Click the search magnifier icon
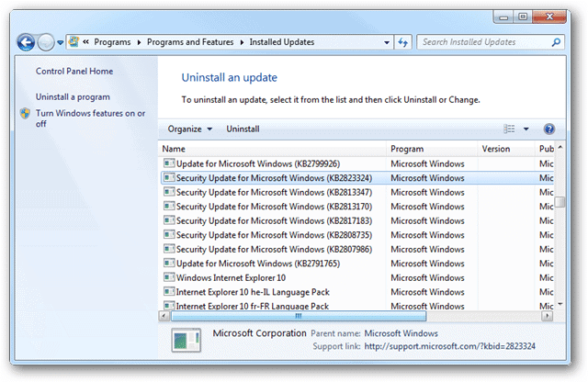 [556, 42]
